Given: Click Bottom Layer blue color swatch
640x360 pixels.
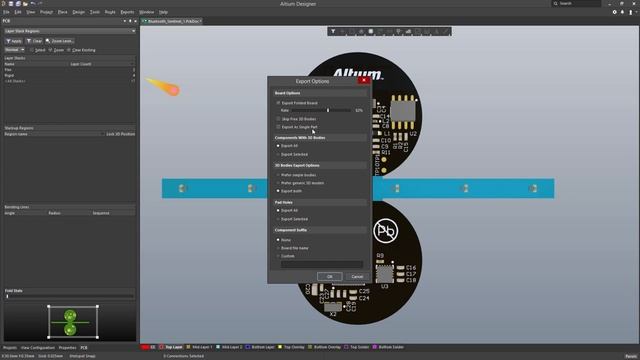Looking at the screenshot, I should pos(248,347).
